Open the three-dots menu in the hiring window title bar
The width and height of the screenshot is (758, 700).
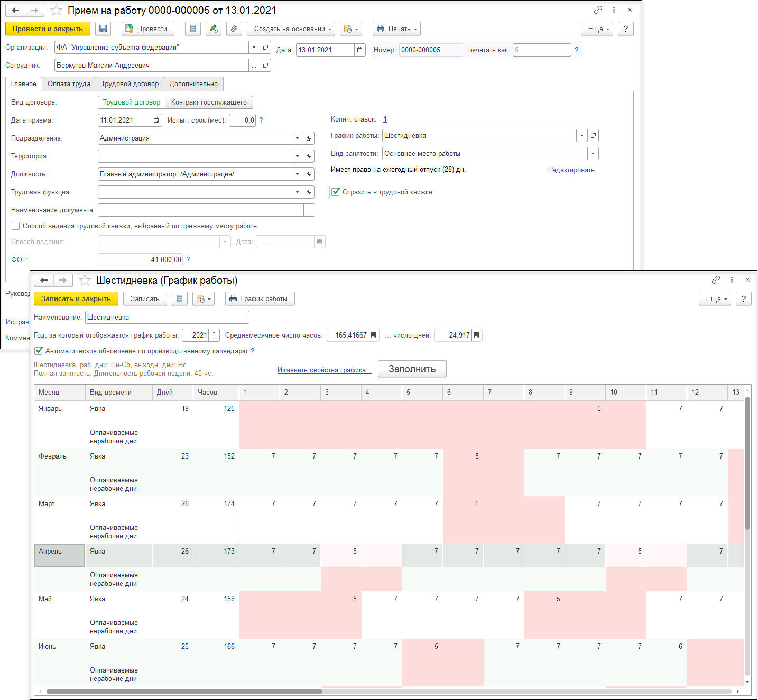[614, 10]
